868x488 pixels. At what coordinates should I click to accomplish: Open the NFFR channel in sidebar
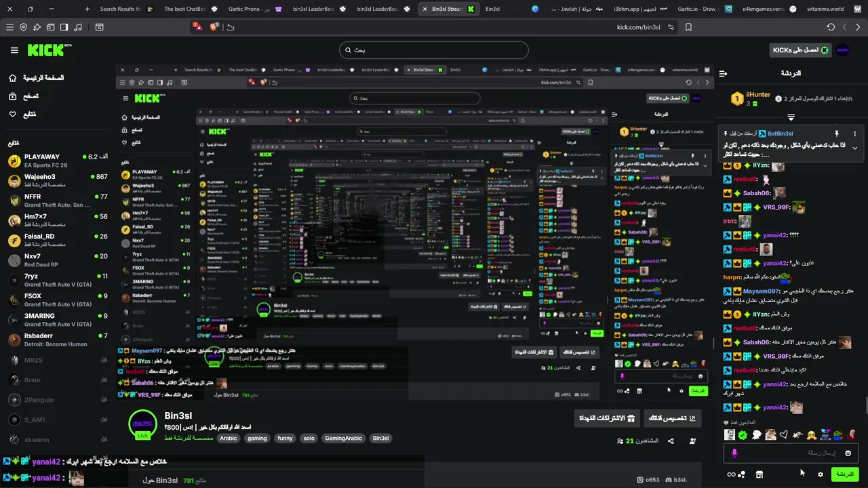57,200
